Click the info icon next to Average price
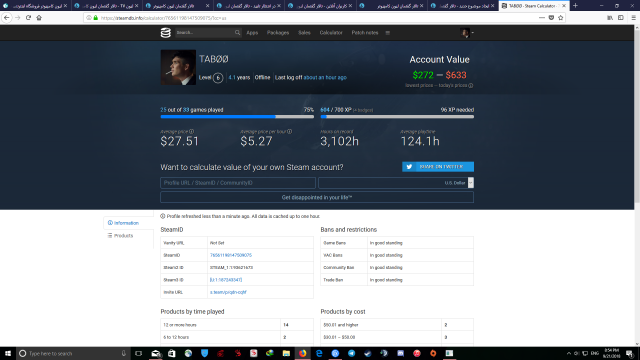 point(192,131)
